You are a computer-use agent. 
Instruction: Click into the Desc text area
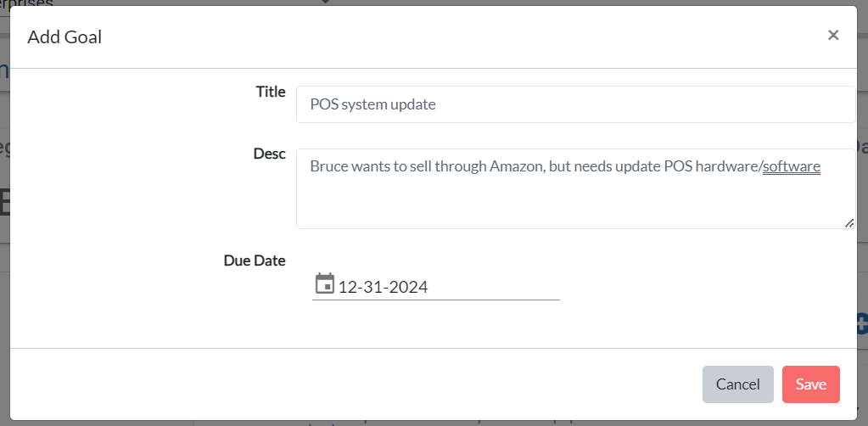coord(576,188)
